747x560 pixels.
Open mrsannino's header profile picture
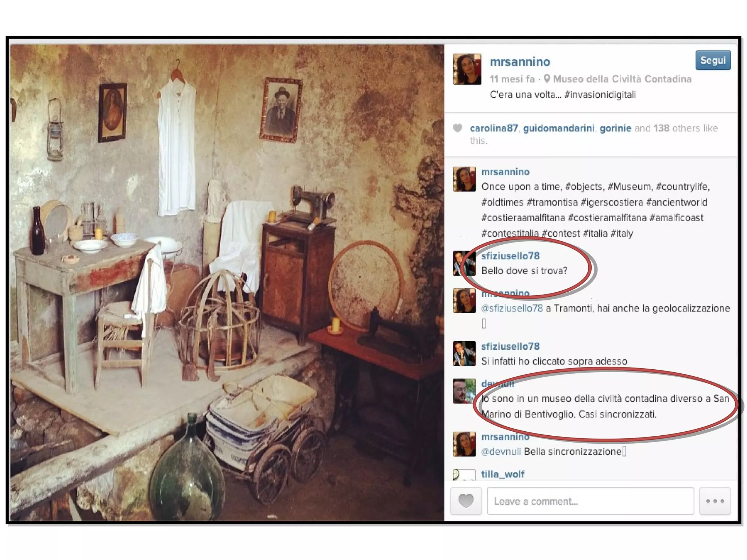coord(467,69)
